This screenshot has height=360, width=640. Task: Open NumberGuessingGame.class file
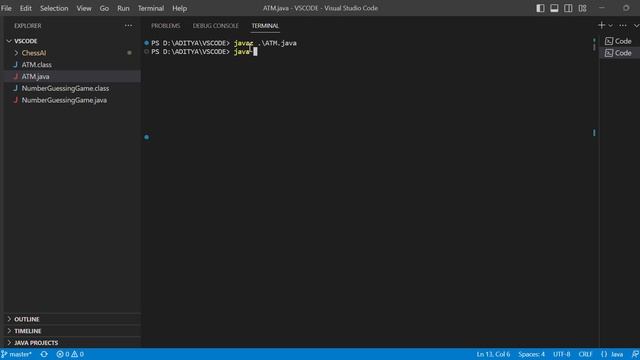[72, 89]
